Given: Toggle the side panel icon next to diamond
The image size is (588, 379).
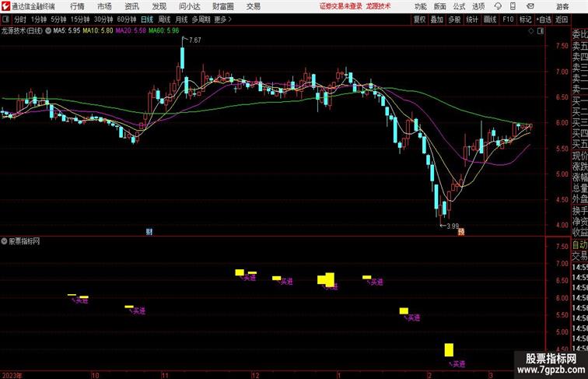Looking at the screenshot, I should pyautogui.click(x=541, y=31).
